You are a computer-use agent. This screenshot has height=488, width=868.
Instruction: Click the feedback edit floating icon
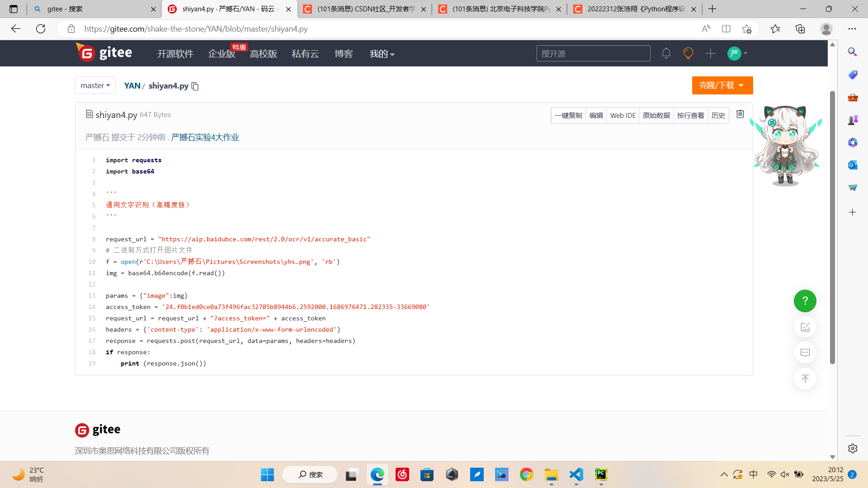[x=805, y=327]
